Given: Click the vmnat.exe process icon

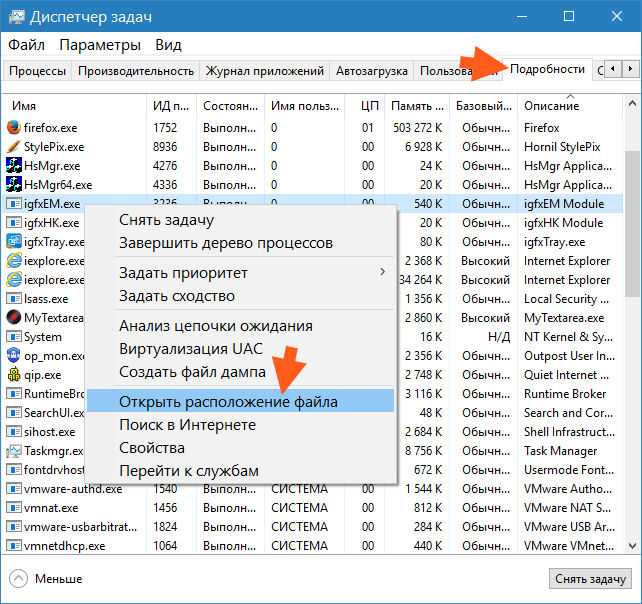Looking at the screenshot, I should [14, 508].
